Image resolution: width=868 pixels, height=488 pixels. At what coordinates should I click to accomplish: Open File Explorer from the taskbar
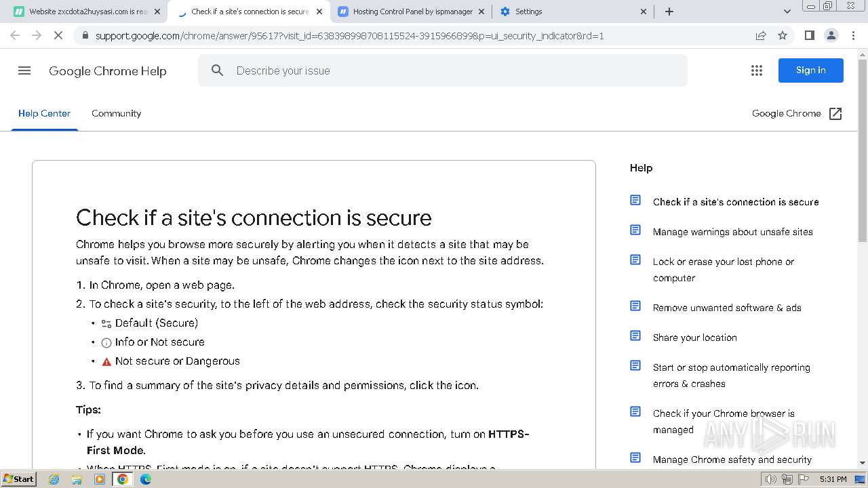(77, 479)
